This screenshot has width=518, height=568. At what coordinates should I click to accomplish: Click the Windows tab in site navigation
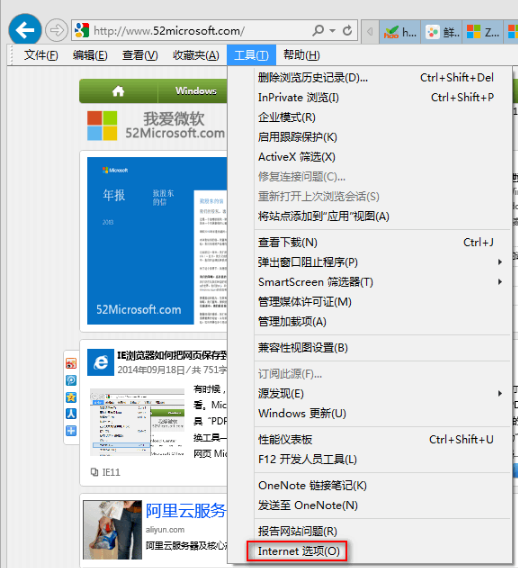196,91
